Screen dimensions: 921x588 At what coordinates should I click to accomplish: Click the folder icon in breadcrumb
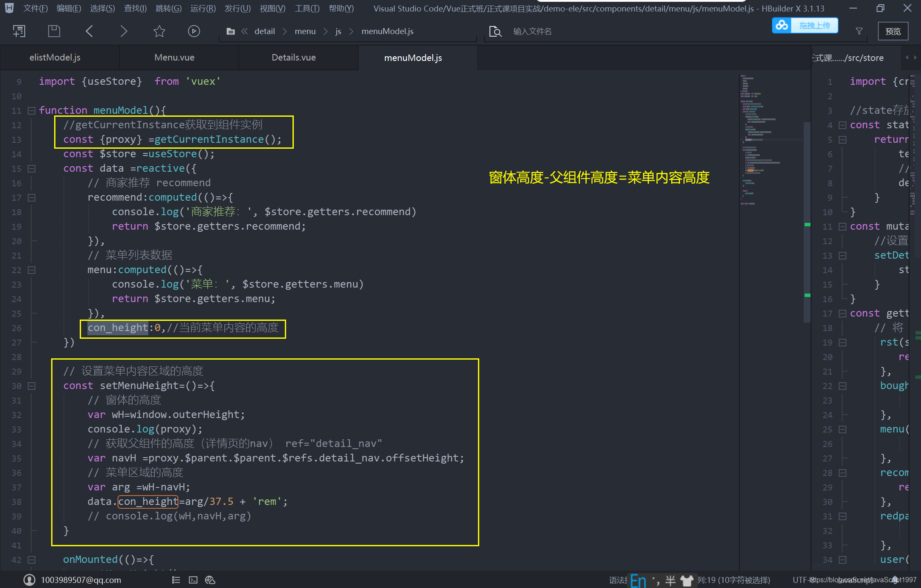tap(230, 32)
